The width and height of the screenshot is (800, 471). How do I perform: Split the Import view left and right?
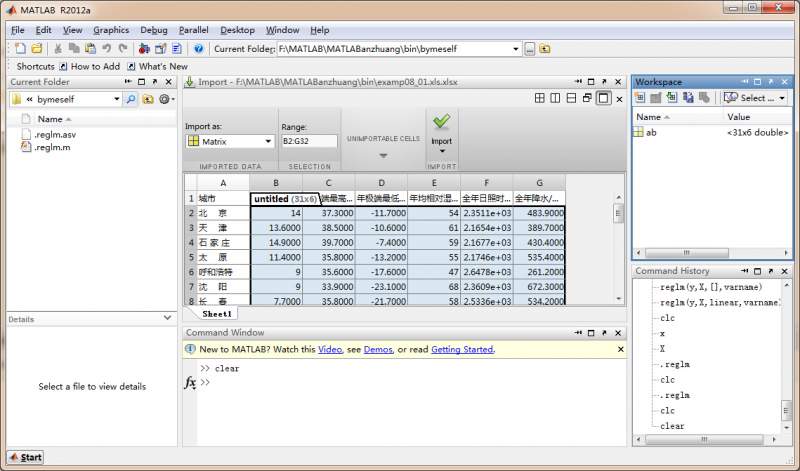[555, 98]
